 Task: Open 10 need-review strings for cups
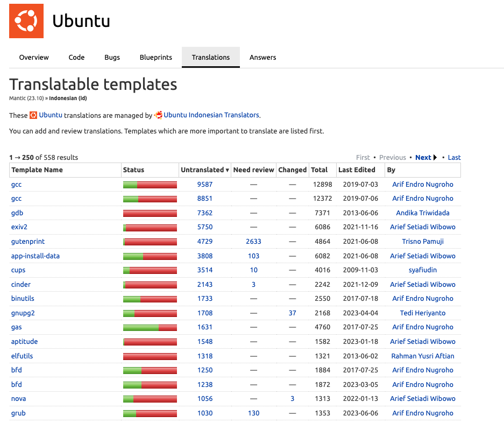click(253, 270)
